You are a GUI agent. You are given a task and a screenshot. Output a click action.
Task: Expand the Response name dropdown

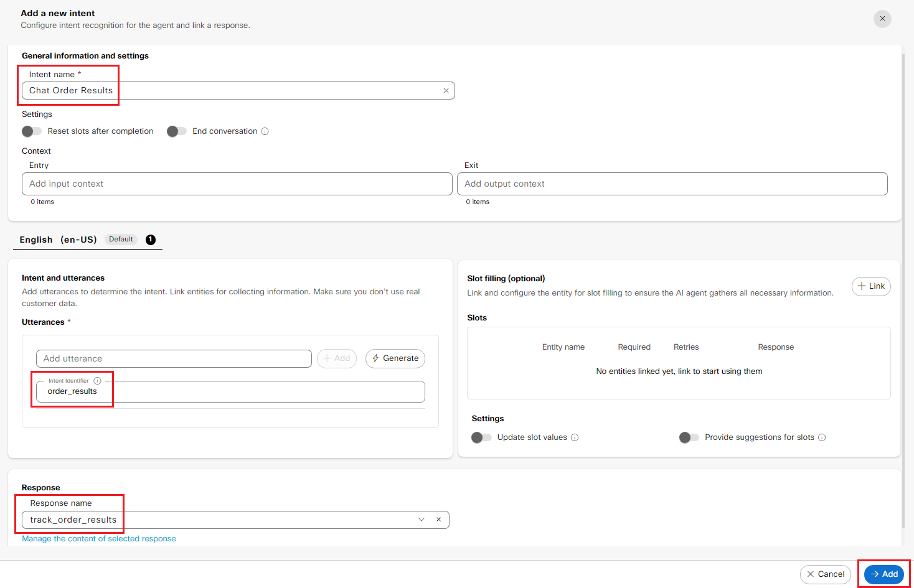click(422, 520)
